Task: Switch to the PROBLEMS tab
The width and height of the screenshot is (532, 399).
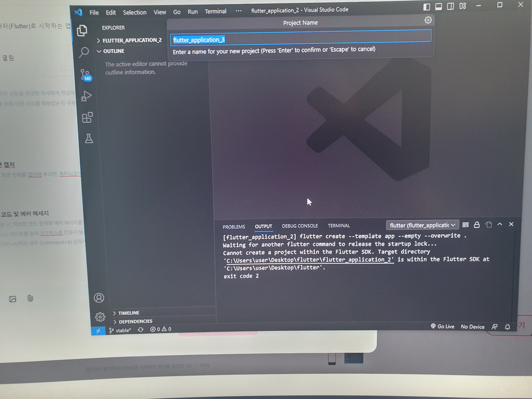Action: click(x=234, y=227)
